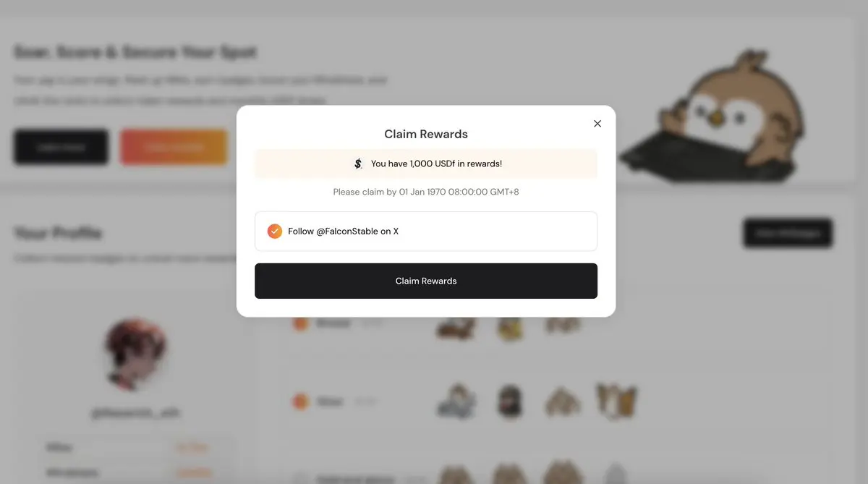Viewport: 868px width, 484px height.
Task: Click the 1,000 USDf rewards banner
Action: point(426,164)
